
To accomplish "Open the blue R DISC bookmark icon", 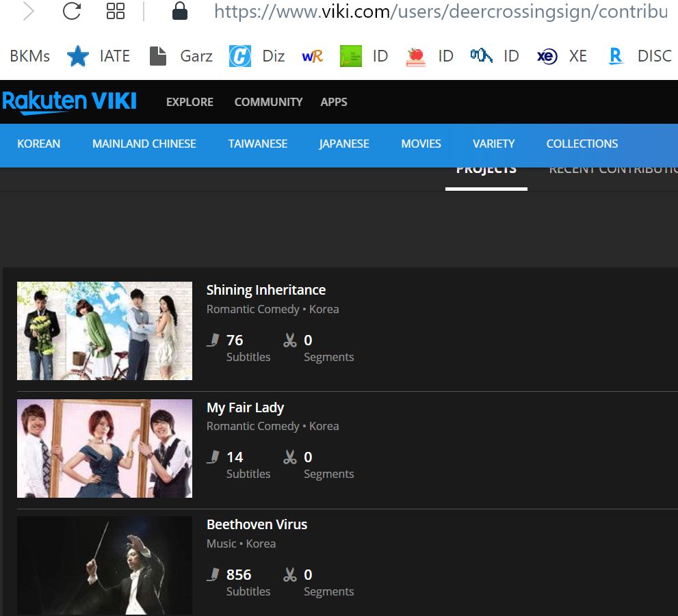I will click(616, 56).
